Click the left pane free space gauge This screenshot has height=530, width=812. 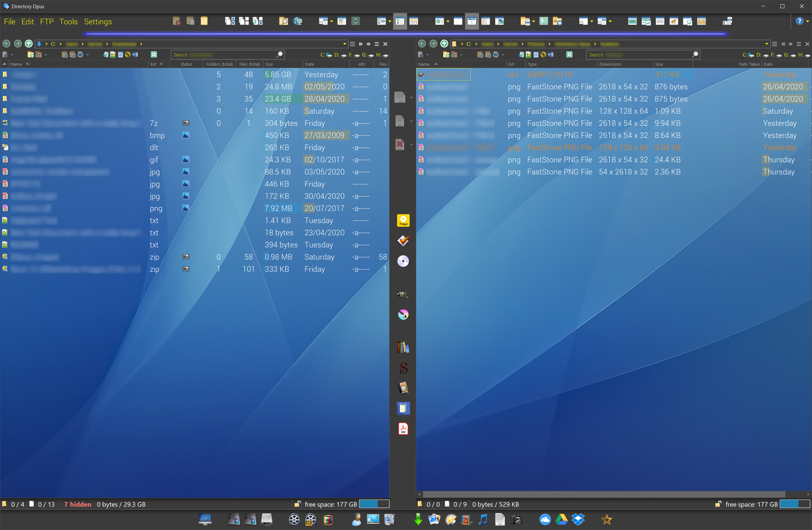pos(374,504)
